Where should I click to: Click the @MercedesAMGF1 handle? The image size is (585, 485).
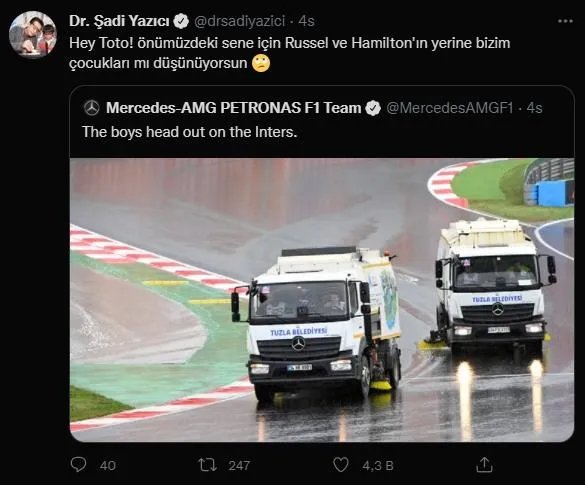pyautogui.click(x=450, y=108)
